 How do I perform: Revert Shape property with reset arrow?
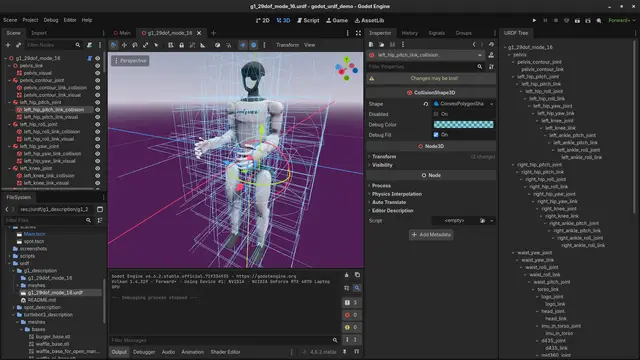426,104
